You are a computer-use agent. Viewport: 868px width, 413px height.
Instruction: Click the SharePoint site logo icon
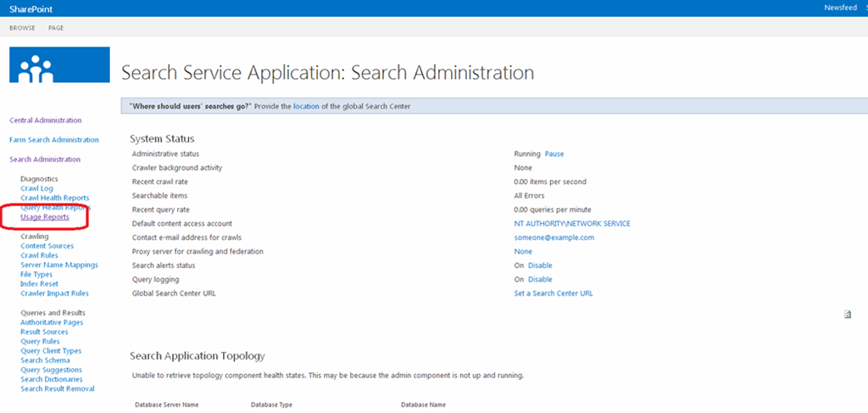point(59,64)
